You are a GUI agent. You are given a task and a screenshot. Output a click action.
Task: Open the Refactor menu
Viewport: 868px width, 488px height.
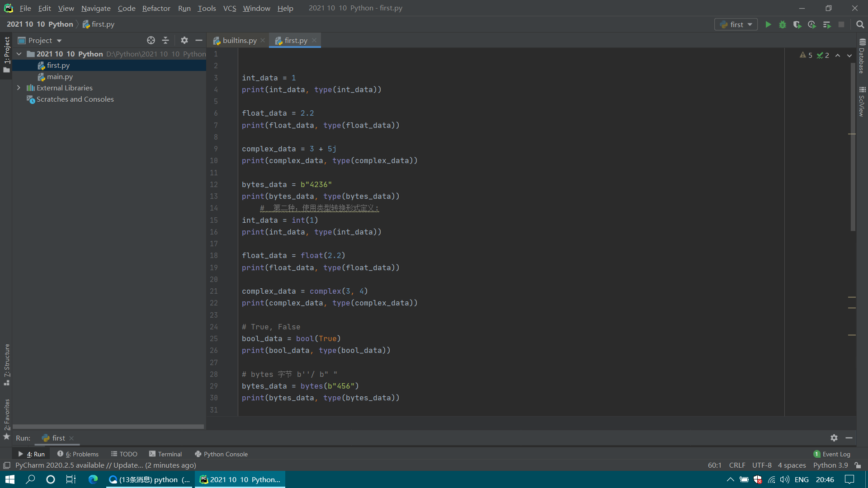(x=156, y=8)
